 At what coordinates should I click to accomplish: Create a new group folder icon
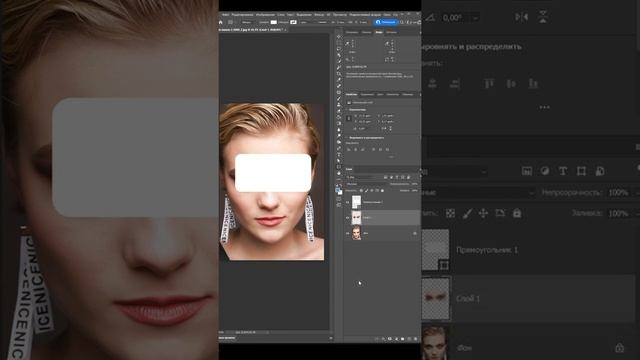click(402, 339)
